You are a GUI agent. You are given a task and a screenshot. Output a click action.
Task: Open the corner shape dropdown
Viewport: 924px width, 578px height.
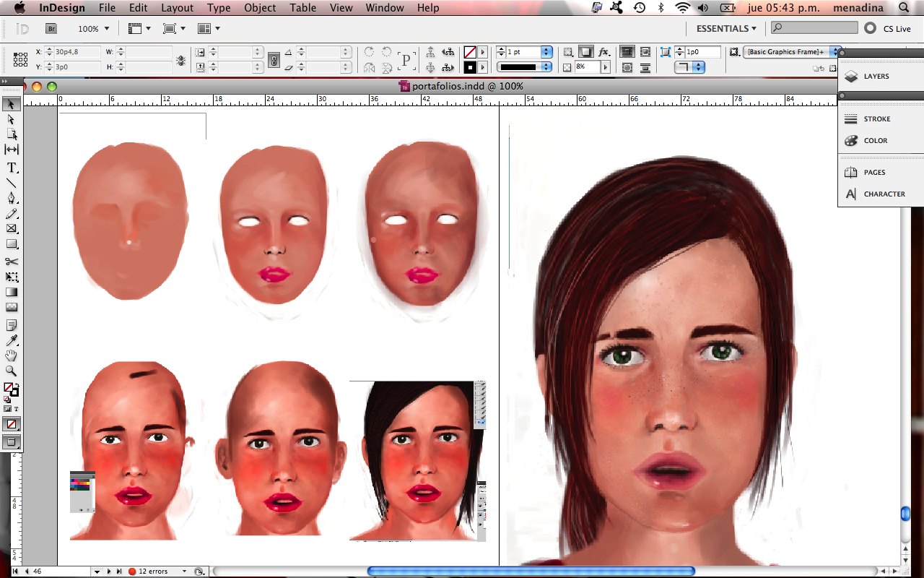(689, 67)
